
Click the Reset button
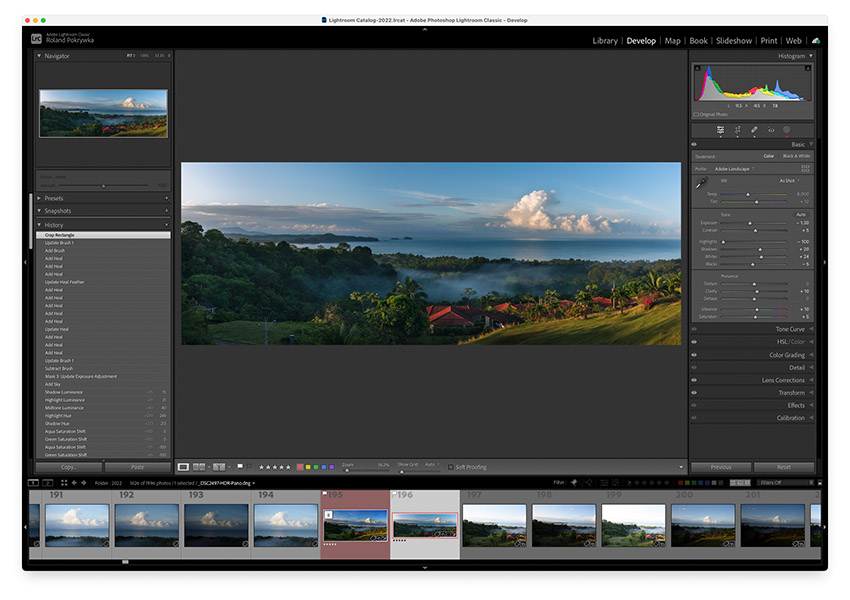click(784, 467)
